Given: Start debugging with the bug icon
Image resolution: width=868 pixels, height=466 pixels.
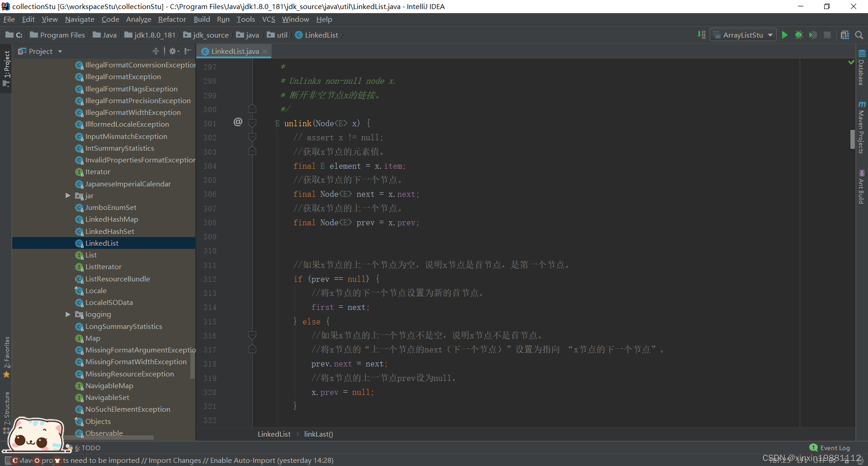Looking at the screenshot, I should pyautogui.click(x=799, y=34).
